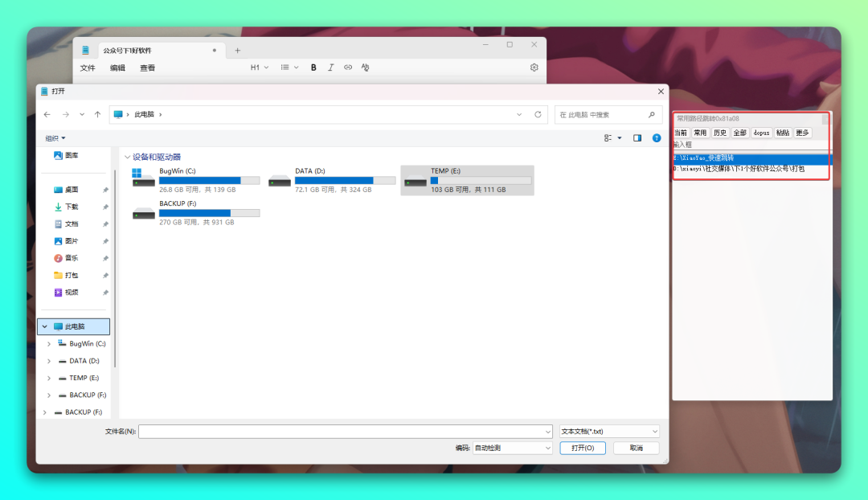Screen dimensions: 868x500
Task: Open the 编码 encoding dropdown
Action: pos(512,448)
